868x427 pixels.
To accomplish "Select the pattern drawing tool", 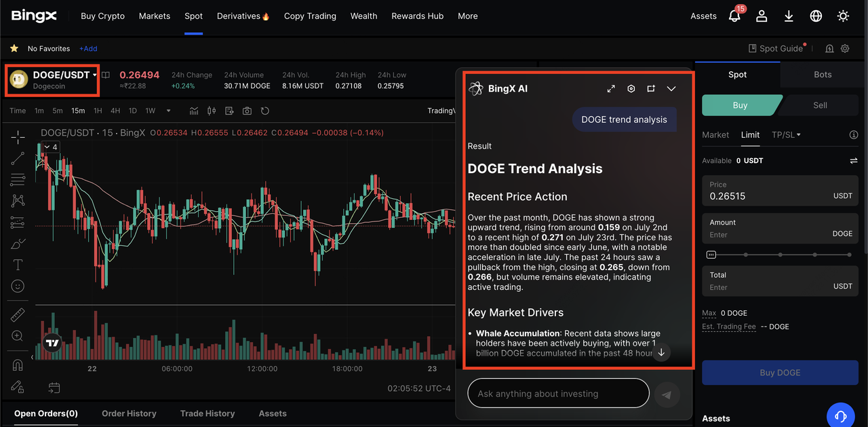I will click(18, 201).
